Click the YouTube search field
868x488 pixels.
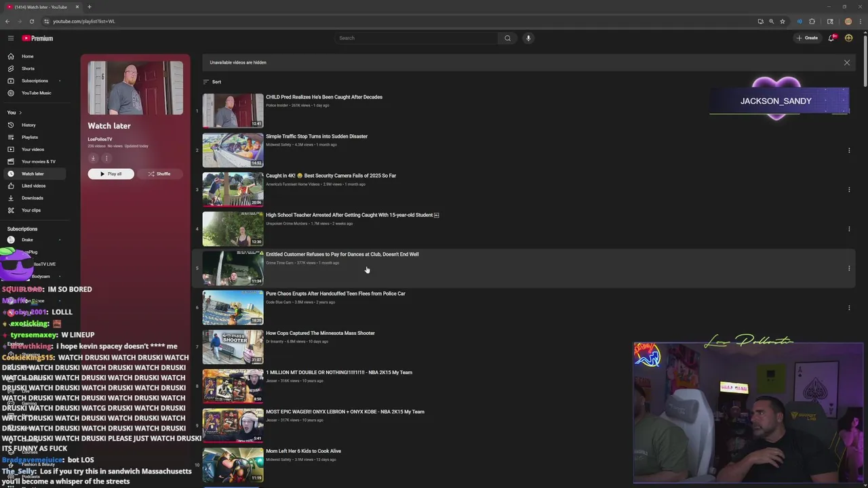tap(417, 38)
